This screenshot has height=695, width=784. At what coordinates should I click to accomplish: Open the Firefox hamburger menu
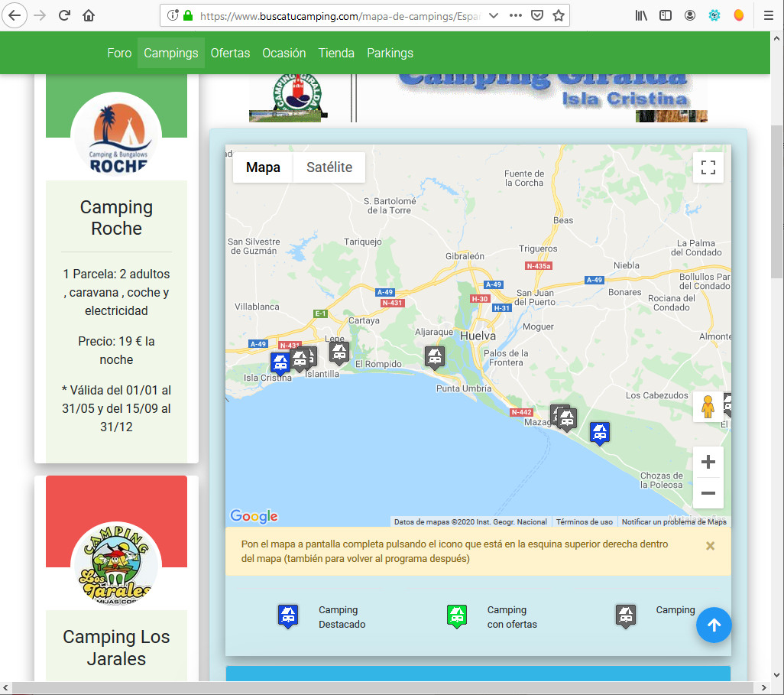coord(769,15)
